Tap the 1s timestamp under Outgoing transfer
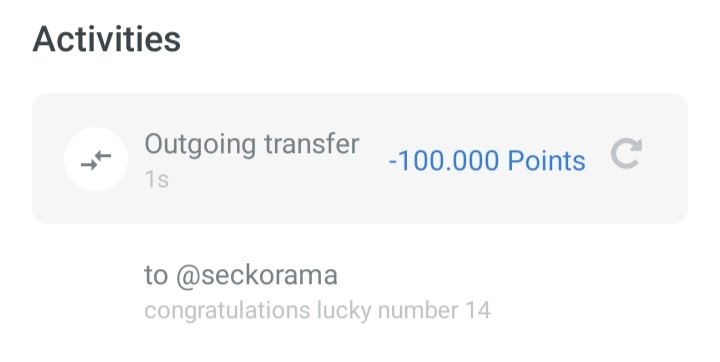The width and height of the screenshot is (720, 362). coord(157,179)
